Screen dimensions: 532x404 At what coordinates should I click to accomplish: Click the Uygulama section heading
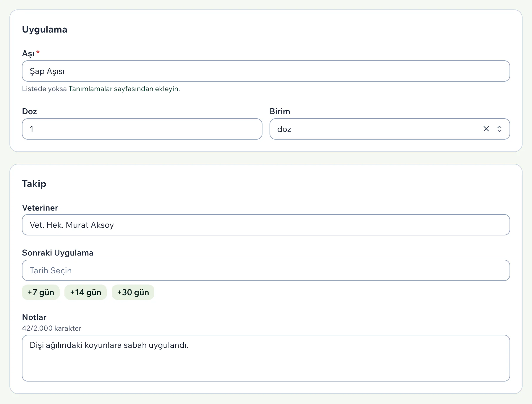[x=45, y=30]
